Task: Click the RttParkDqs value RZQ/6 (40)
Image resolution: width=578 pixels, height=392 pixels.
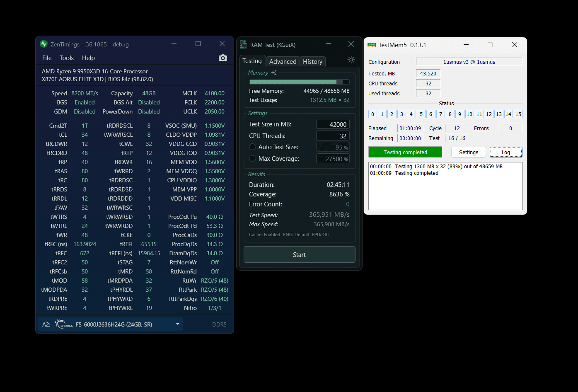Action: point(215,299)
